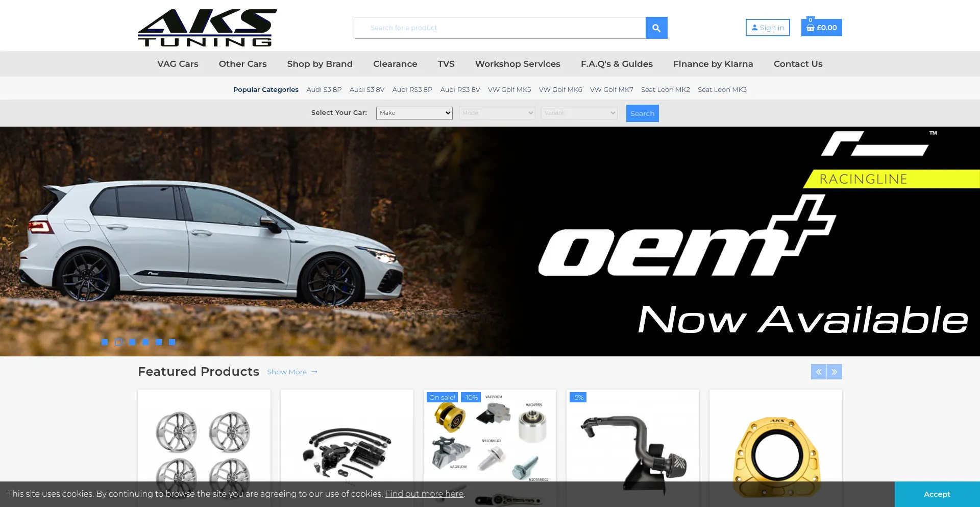The image size is (980, 507).
Task: Click the magnifier search button
Action: click(656, 28)
